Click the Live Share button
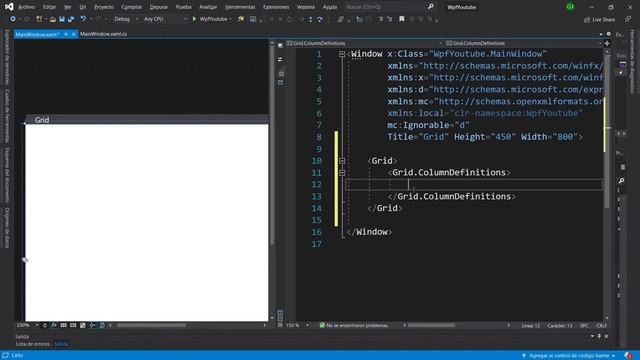This screenshot has width=640, height=360. [599, 19]
